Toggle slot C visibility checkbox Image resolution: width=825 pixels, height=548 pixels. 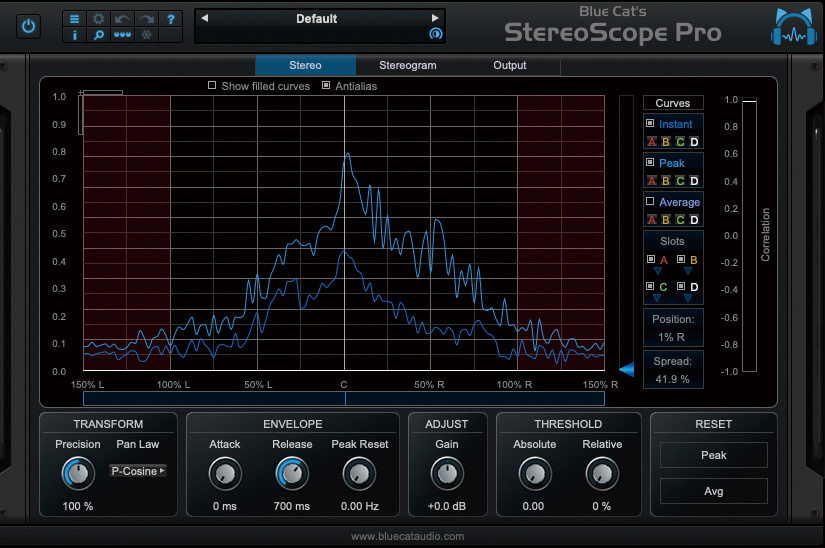[650, 286]
